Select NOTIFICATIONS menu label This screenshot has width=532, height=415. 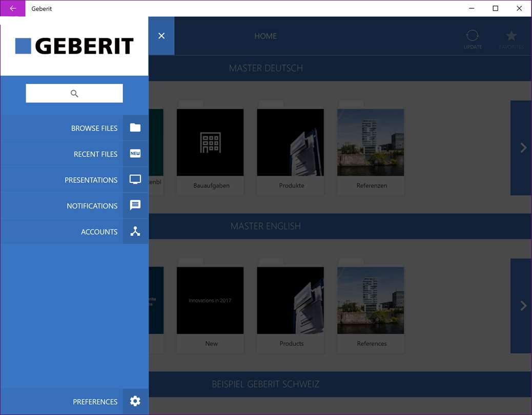coord(92,206)
